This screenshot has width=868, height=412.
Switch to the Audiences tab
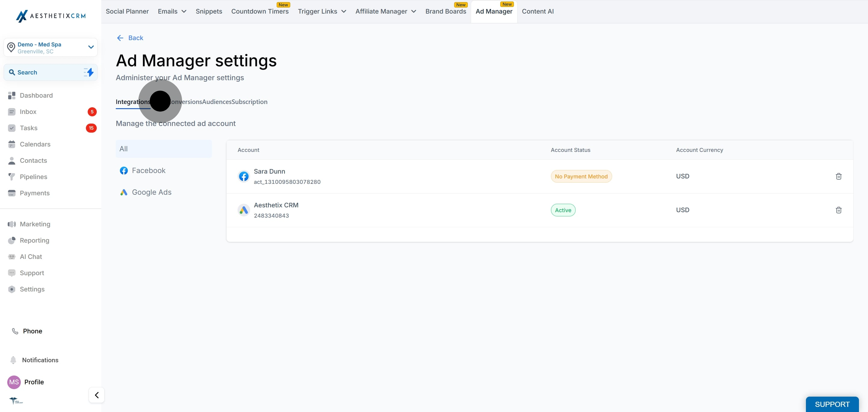[x=217, y=102]
